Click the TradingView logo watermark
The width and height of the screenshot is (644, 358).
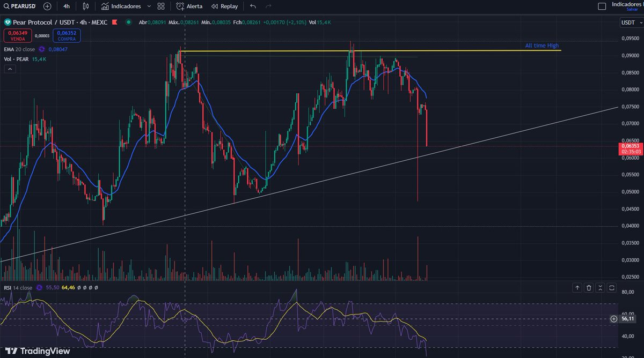point(38,351)
